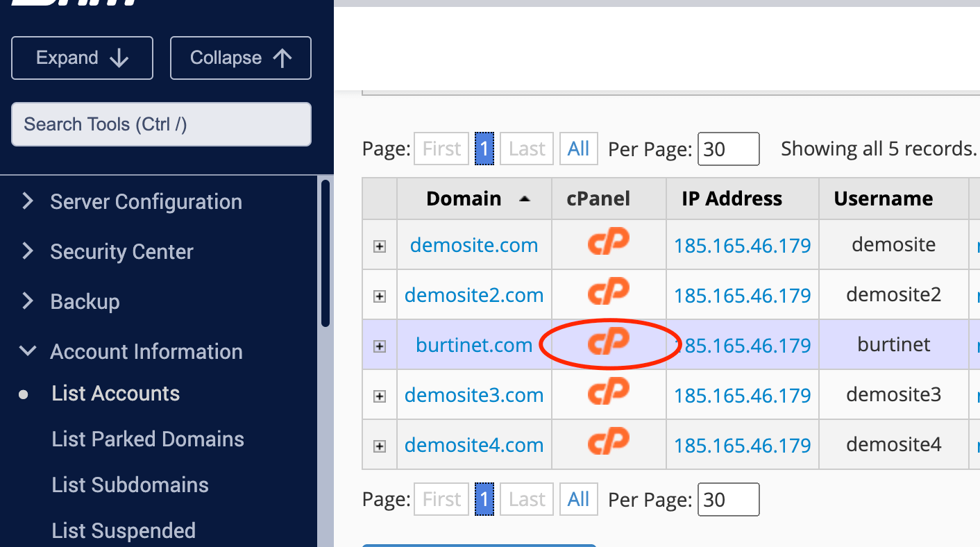The height and width of the screenshot is (547, 980).
Task: Expand demosite4.com account row
Action: [380, 446]
